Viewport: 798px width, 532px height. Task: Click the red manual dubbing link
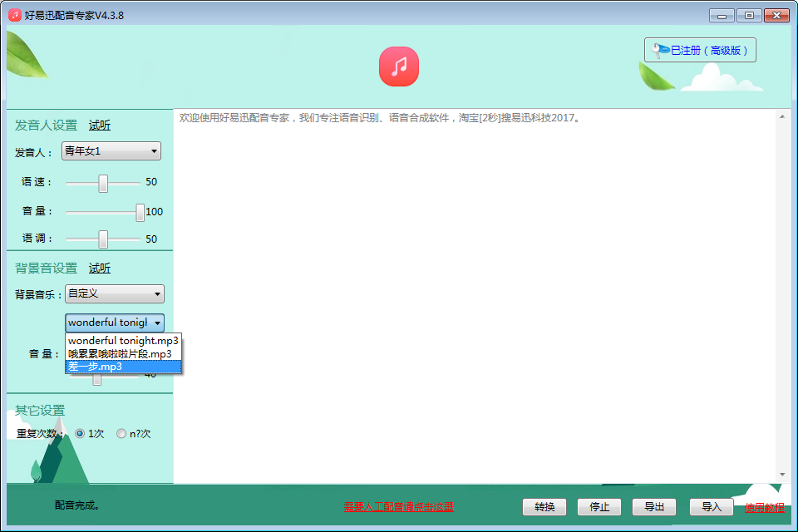[399, 507]
